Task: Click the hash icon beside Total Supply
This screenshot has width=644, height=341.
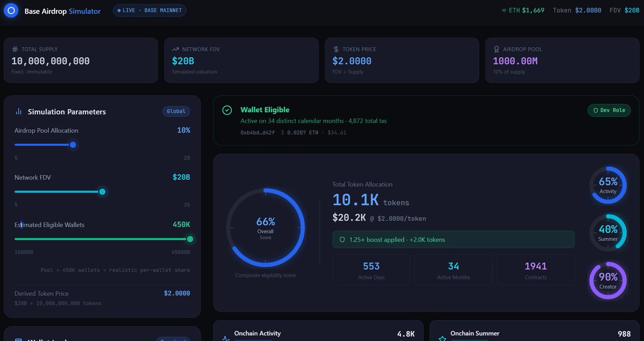Action: pos(14,49)
